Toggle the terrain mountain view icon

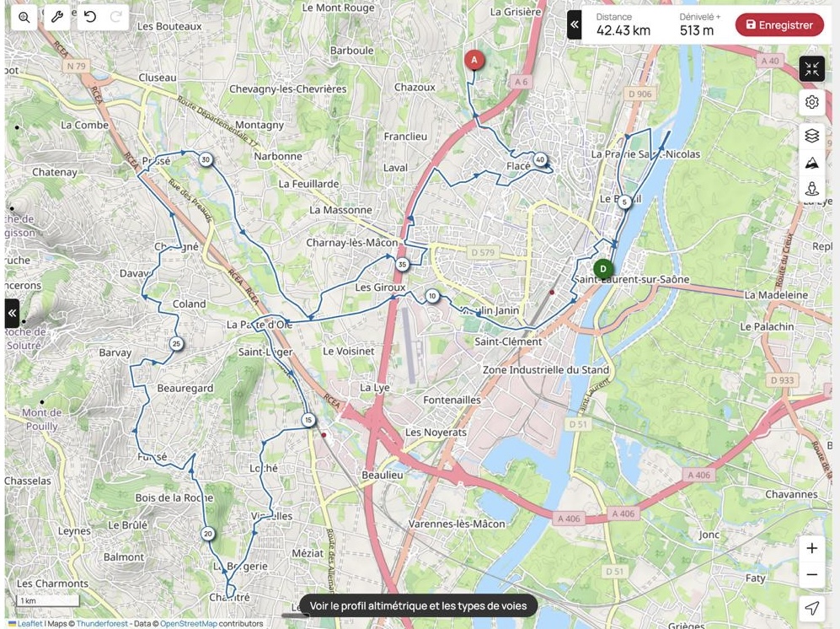click(x=811, y=163)
